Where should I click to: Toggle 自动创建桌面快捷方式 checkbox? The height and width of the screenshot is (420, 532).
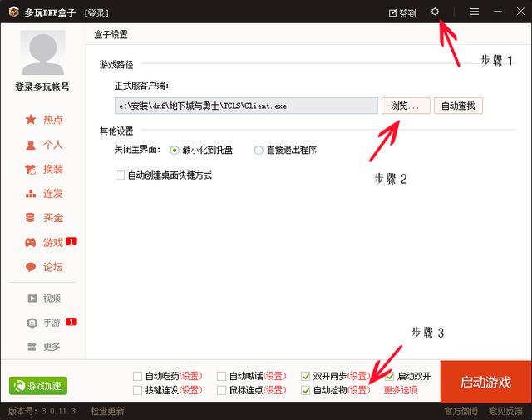120,175
